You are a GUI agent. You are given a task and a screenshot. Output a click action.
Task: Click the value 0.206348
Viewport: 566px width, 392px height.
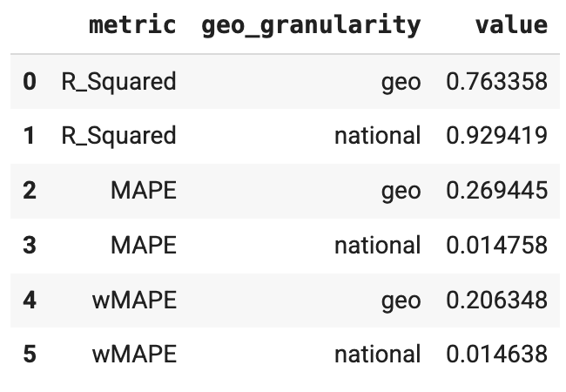[496, 301]
